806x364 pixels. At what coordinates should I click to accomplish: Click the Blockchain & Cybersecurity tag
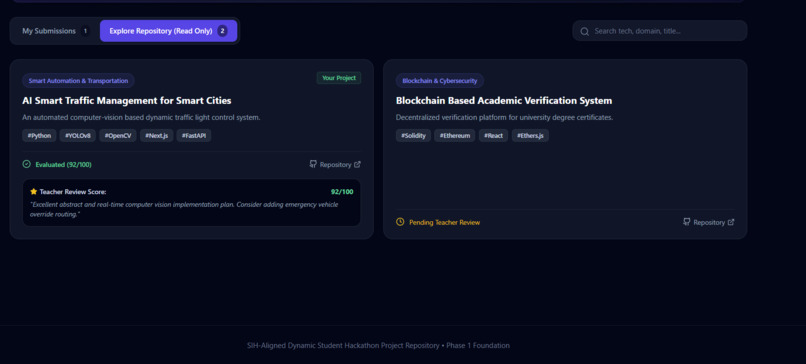439,81
